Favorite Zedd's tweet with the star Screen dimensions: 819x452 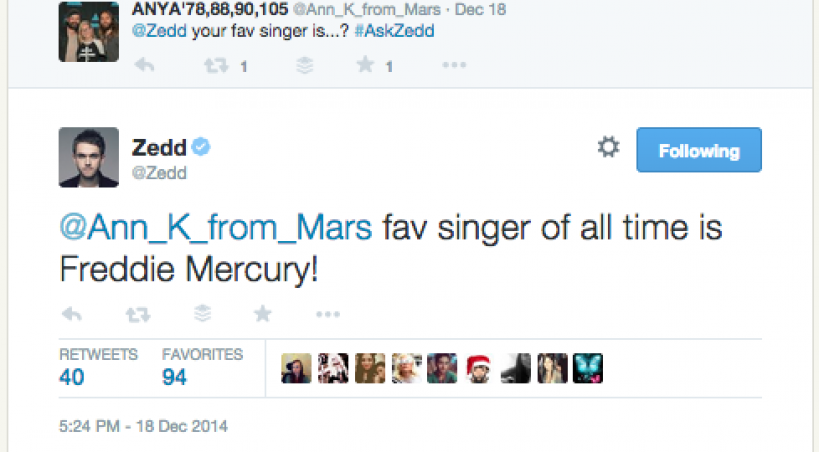(x=262, y=314)
